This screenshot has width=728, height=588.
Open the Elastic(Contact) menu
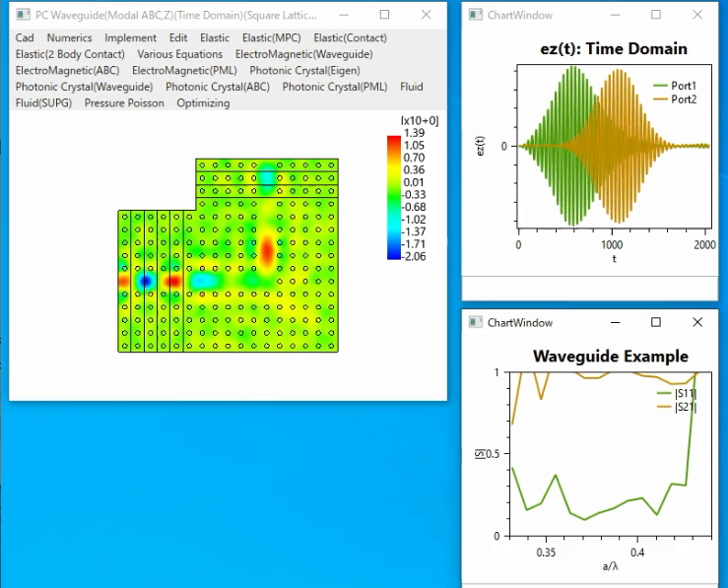(350, 38)
